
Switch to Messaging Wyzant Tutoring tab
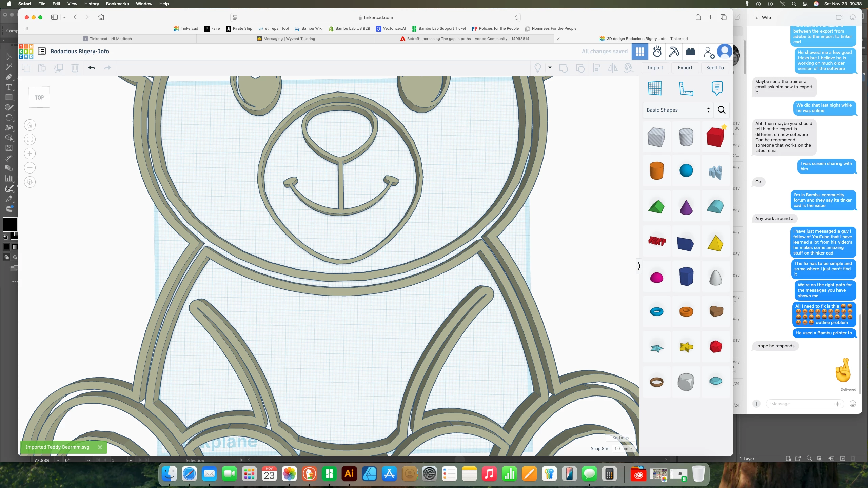286,39
